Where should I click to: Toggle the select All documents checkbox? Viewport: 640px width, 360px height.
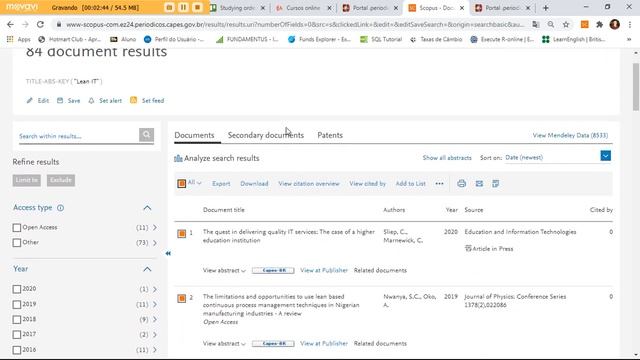182,184
